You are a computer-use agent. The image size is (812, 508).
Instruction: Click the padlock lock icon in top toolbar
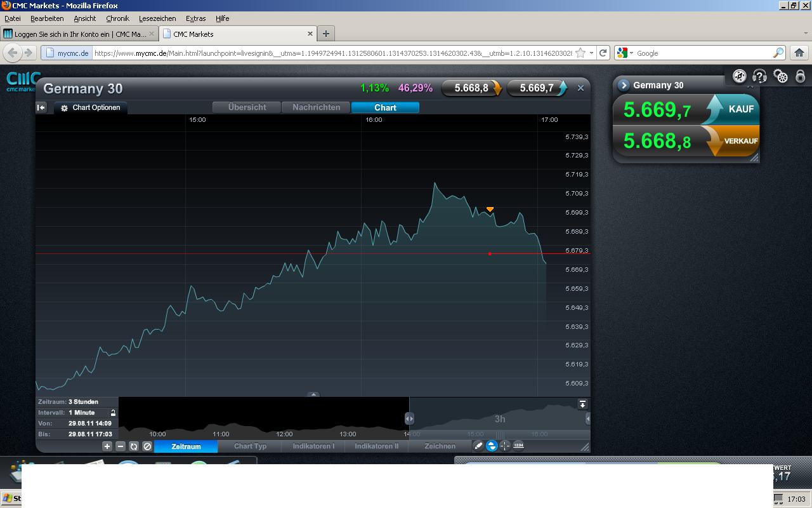point(801,77)
